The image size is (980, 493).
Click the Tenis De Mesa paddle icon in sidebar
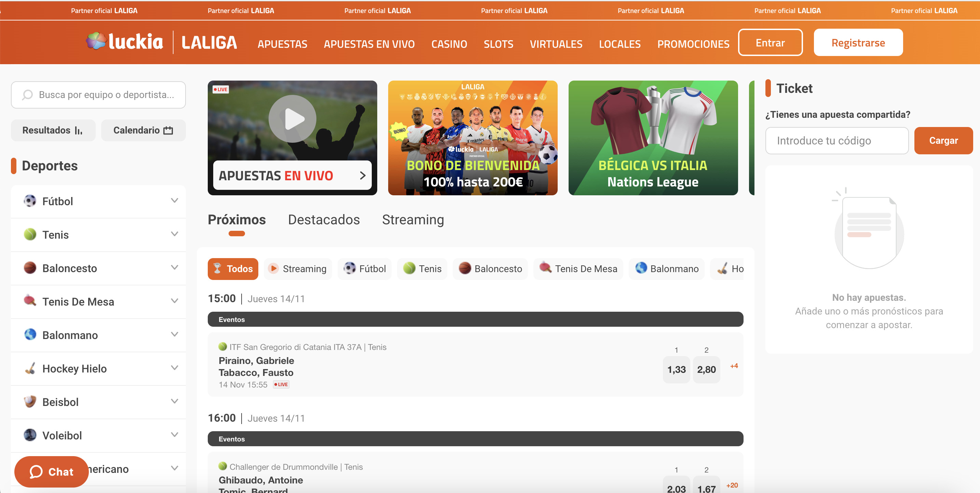(30, 301)
